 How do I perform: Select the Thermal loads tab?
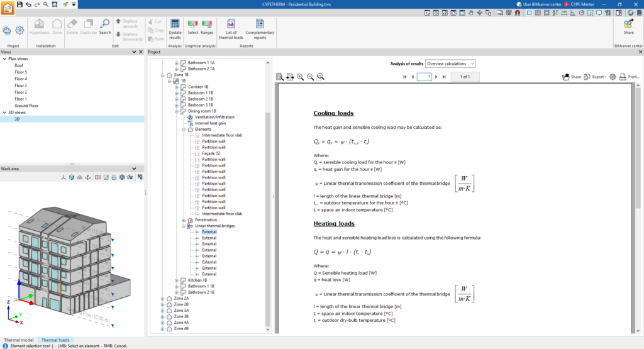(x=55, y=340)
